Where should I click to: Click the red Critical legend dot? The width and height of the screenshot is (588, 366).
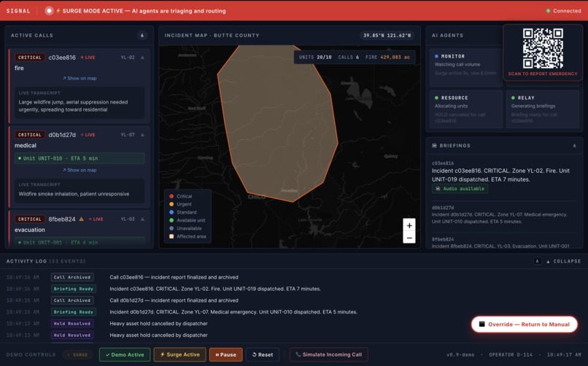click(x=171, y=196)
